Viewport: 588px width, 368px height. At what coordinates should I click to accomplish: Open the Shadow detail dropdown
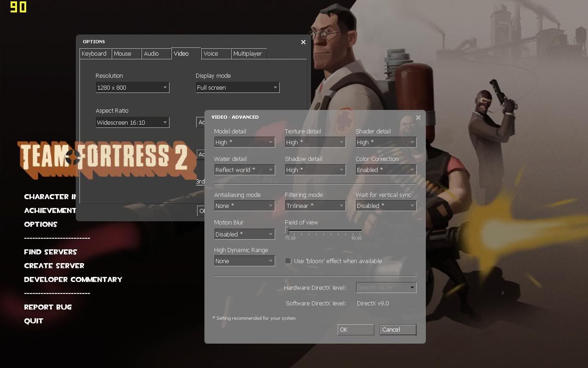tap(315, 170)
